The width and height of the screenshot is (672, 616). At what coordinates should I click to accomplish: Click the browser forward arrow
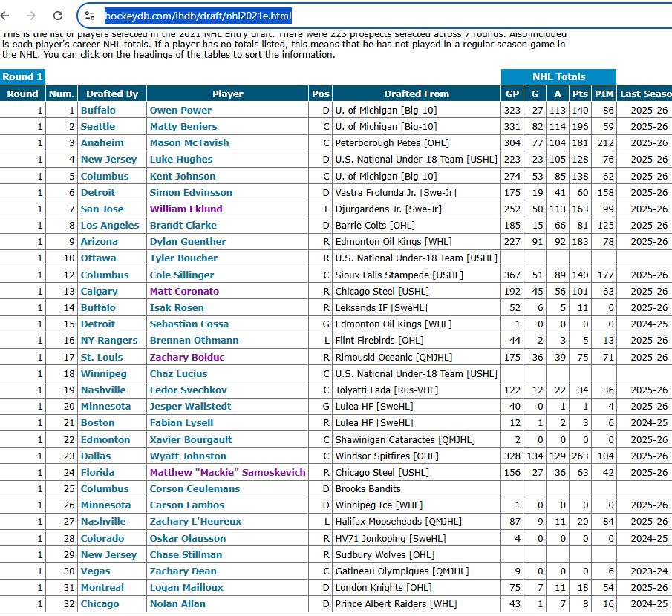coord(31,16)
